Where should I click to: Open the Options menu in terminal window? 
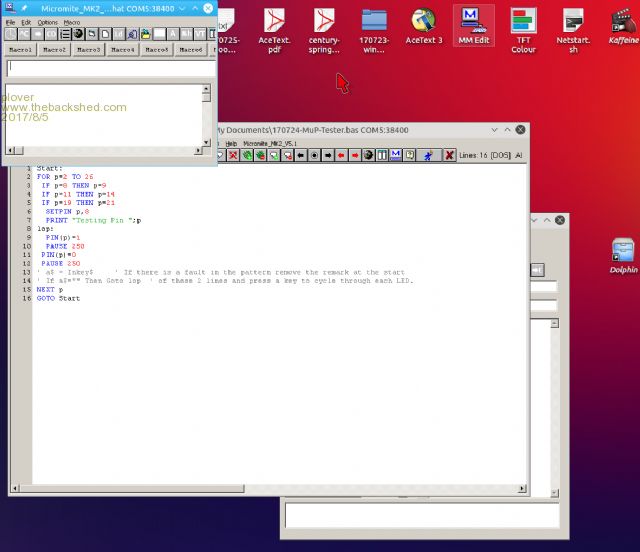click(x=48, y=22)
